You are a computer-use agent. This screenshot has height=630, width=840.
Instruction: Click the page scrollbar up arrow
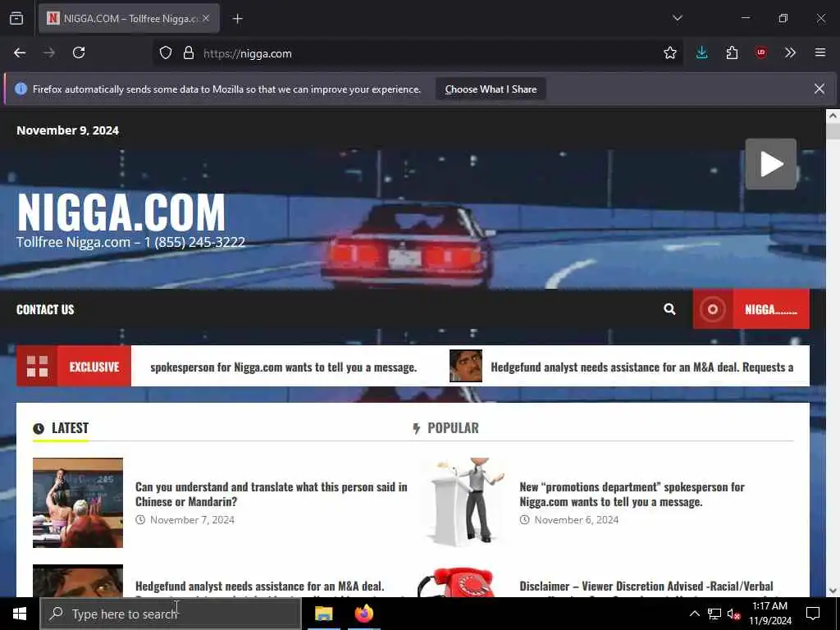(x=833, y=115)
